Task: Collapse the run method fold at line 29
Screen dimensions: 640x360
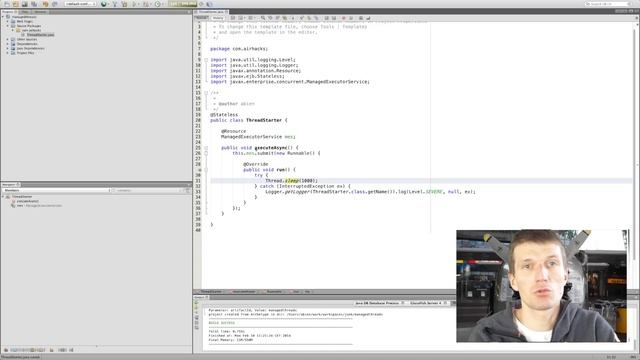Action: [x=206, y=170]
